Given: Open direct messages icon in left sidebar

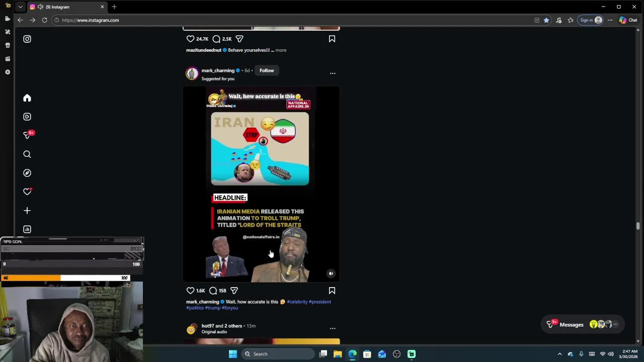Looking at the screenshot, I should pos(27,135).
